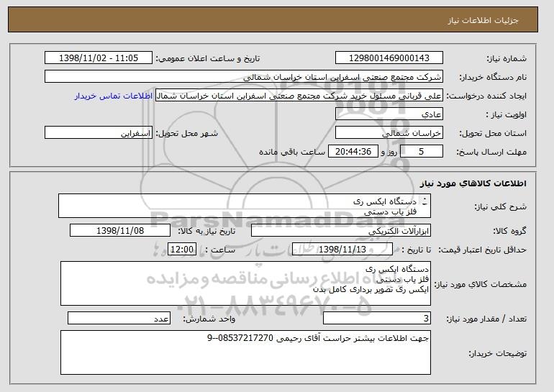Select the گروه کالا field ابزارآلات الکتریکی

pyautogui.click(x=341, y=231)
